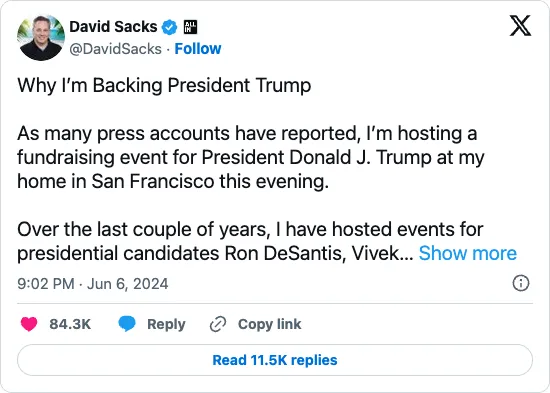Select the Copy link text
The image size is (550, 393).
pyautogui.click(x=269, y=324)
